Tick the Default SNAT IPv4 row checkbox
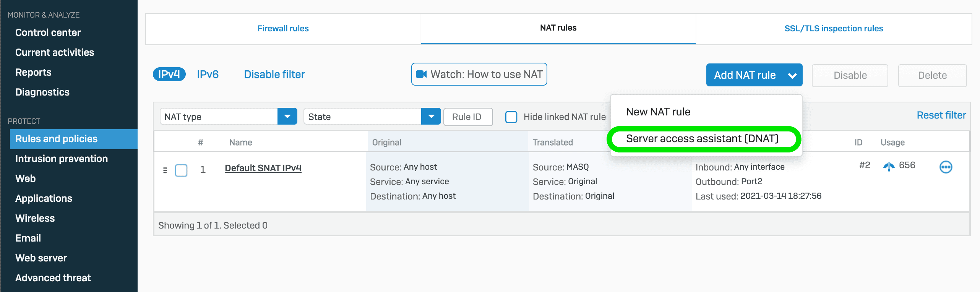This screenshot has height=292, width=980. (x=181, y=170)
